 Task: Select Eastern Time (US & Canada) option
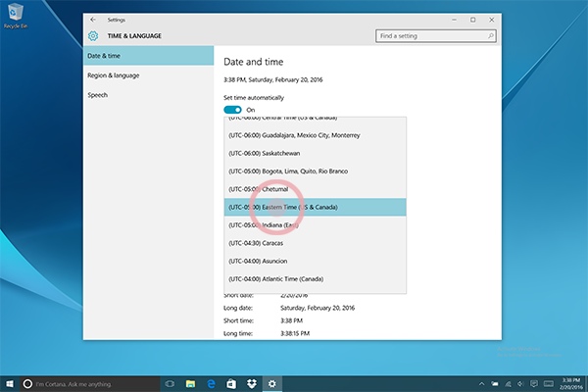coord(315,207)
